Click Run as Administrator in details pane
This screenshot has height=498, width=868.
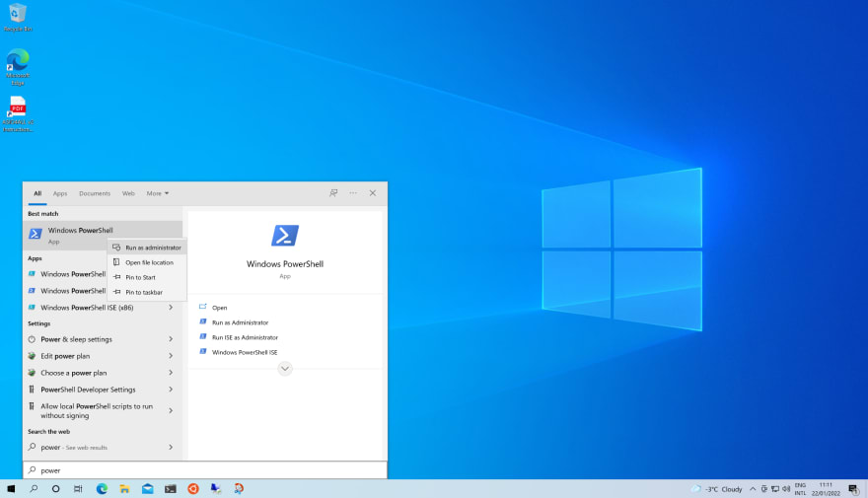(x=240, y=322)
